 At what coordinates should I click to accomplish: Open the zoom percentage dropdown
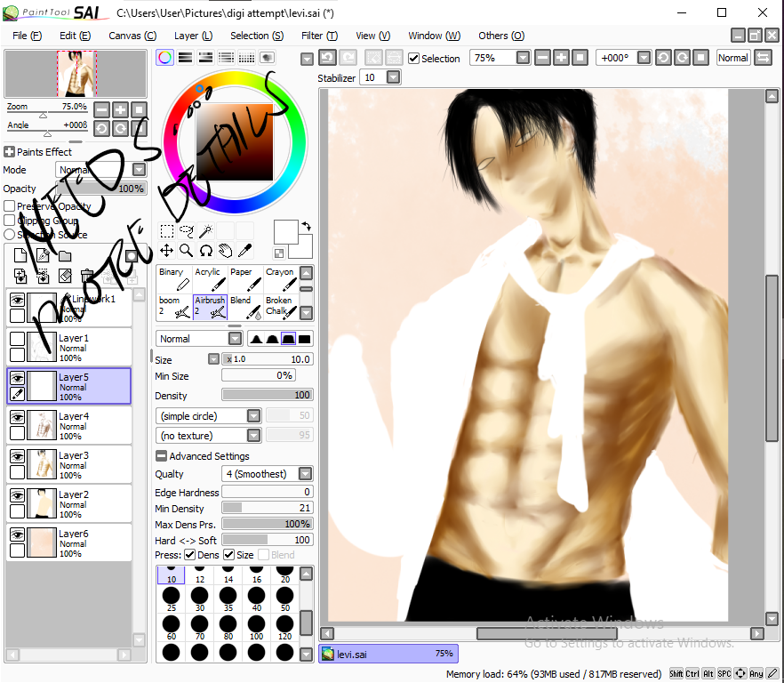click(x=523, y=58)
